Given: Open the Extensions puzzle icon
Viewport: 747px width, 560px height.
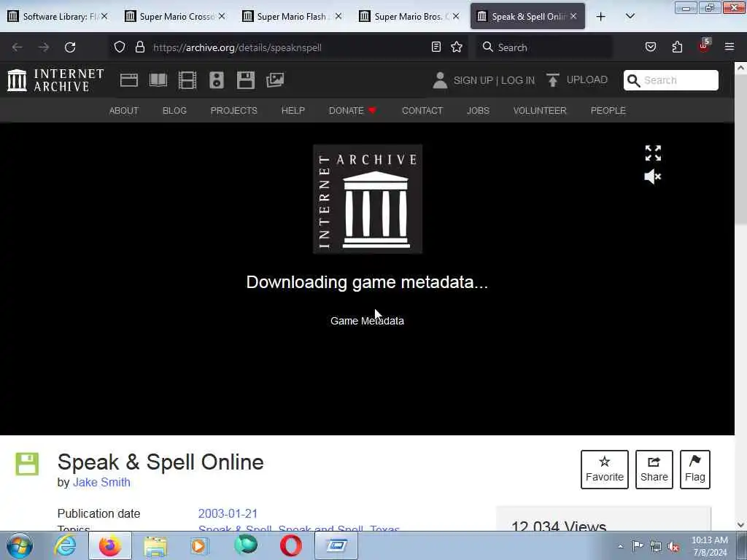Looking at the screenshot, I should (x=677, y=47).
